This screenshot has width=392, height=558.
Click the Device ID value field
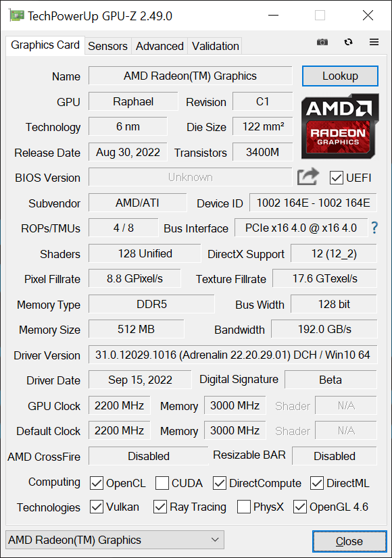tap(313, 203)
